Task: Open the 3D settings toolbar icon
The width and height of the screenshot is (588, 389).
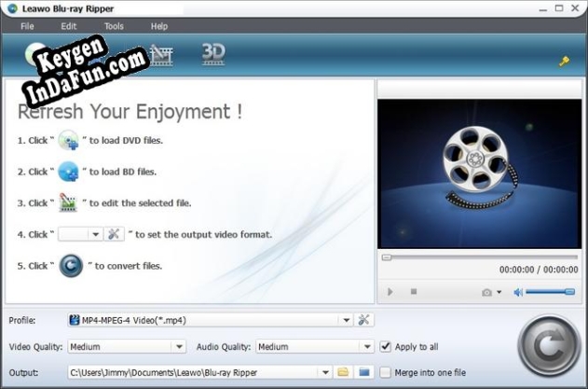Action: (x=213, y=54)
